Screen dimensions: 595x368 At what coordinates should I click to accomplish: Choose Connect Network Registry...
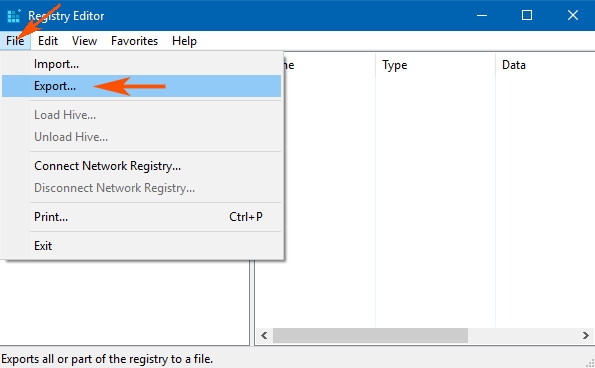pyautogui.click(x=141, y=166)
